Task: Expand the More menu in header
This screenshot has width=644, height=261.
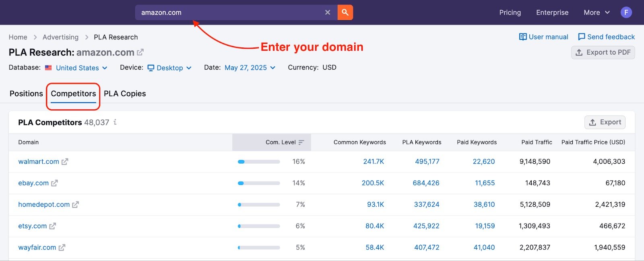Action: coord(597,12)
